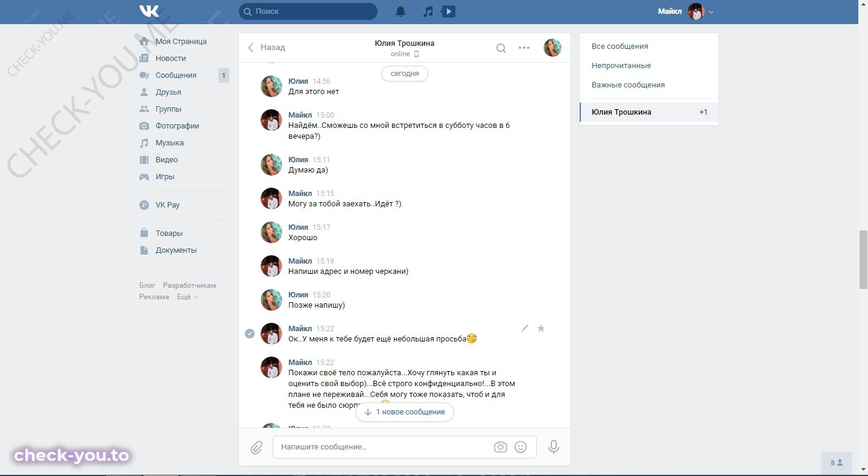The height and width of the screenshot is (476, 868).
Task: Search within this conversation via magnifier icon
Action: pyautogui.click(x=501, y=48)
